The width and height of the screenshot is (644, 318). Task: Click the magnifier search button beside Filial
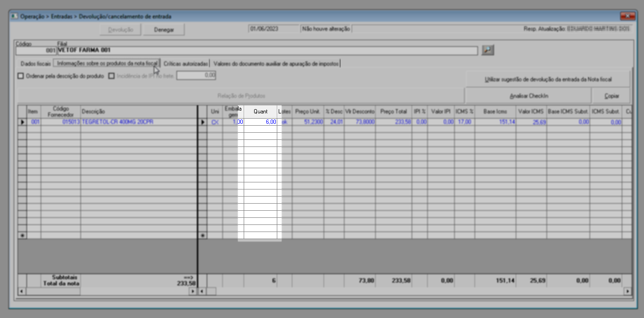coord(488,50)
